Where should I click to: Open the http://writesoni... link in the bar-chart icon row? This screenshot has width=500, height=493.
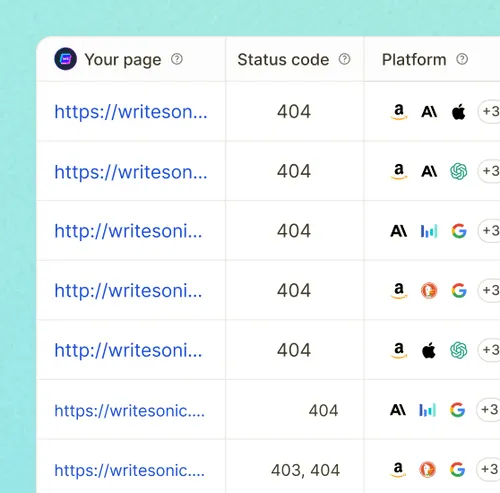(x=128, y=231)
